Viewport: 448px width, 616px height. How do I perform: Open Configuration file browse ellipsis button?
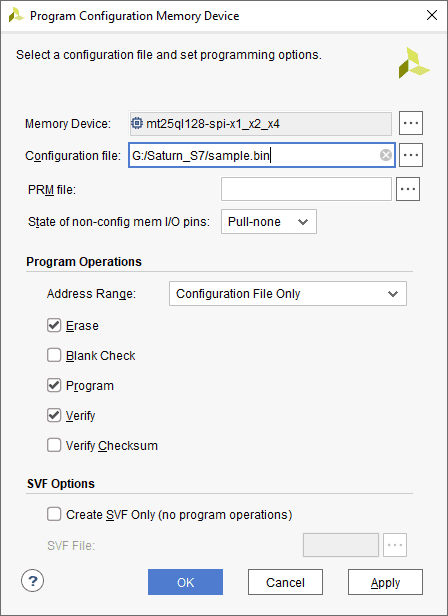point(411,155)
